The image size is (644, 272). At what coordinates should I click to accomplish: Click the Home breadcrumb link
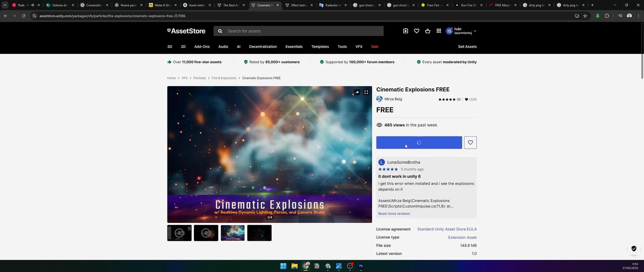[171, 78]
